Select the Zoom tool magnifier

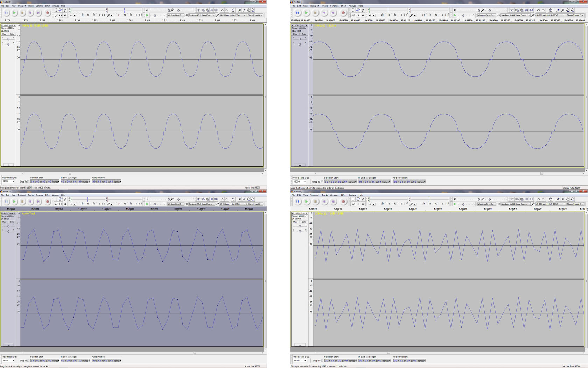[x=56, y=15]
